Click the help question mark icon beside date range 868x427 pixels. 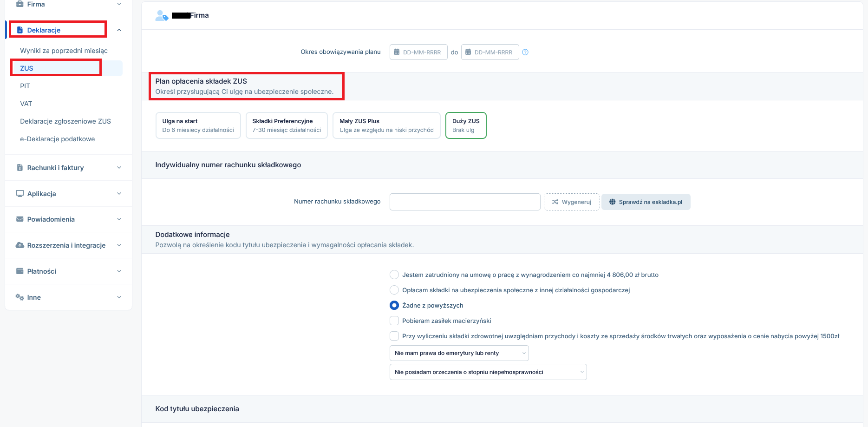tap(525, 52)
